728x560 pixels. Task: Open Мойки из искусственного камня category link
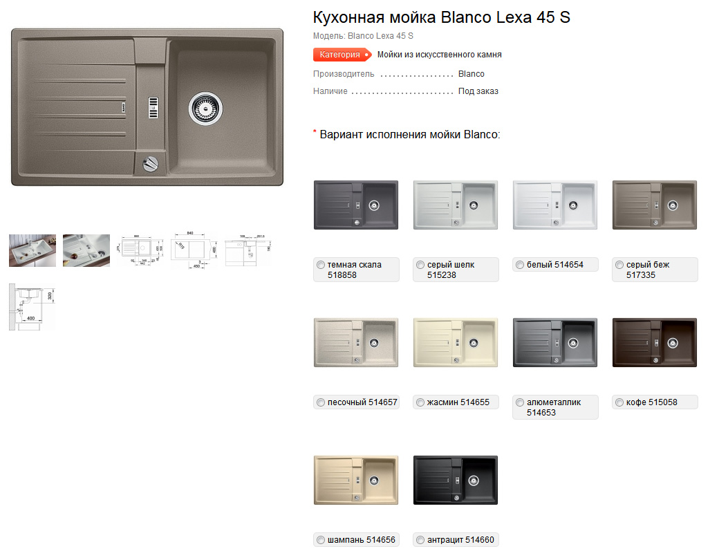[x=439, y=55]
